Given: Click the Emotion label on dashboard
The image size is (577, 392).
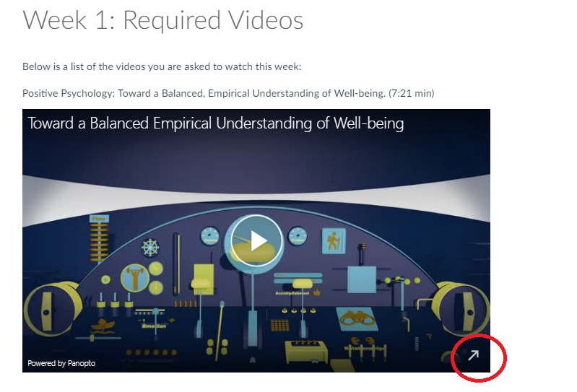Looking at the screenshot, I should click(x=154, y=326).
